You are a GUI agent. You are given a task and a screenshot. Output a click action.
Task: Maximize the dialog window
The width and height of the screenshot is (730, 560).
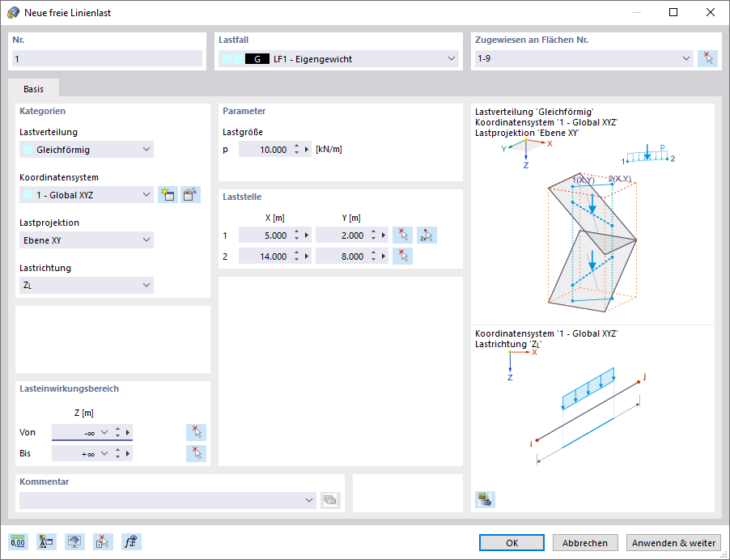coord(673,13)
